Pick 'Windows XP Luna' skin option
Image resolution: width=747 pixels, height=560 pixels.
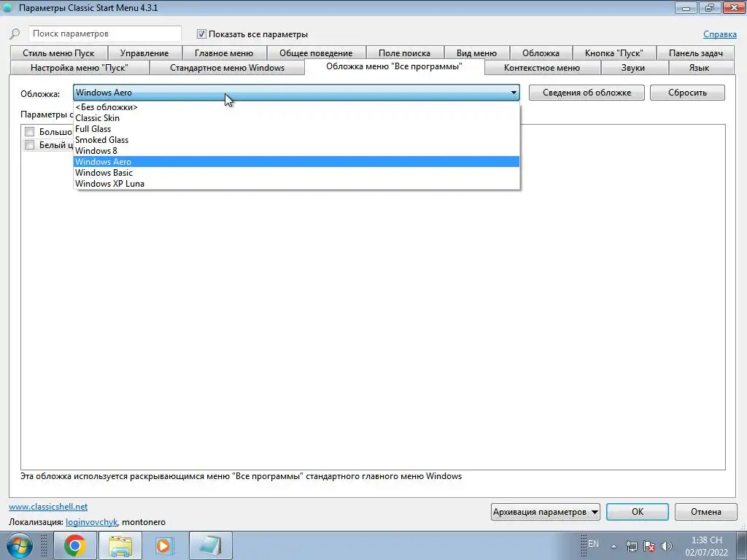tap(296, 184)
